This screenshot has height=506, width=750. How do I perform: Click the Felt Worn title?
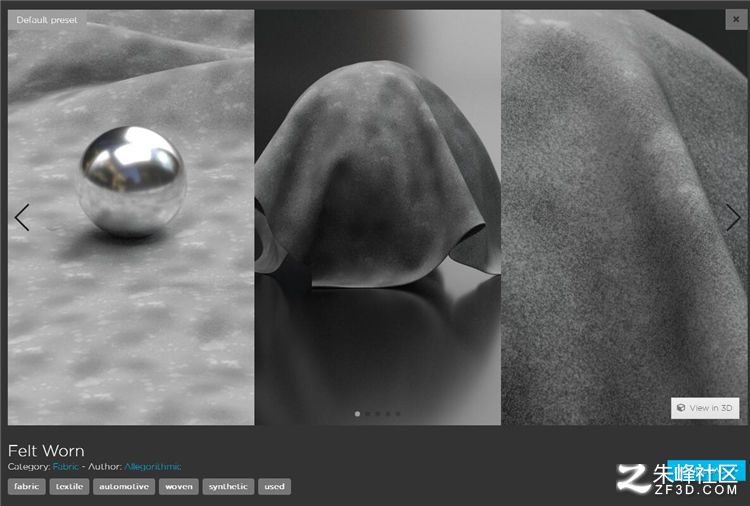(46, 451)
